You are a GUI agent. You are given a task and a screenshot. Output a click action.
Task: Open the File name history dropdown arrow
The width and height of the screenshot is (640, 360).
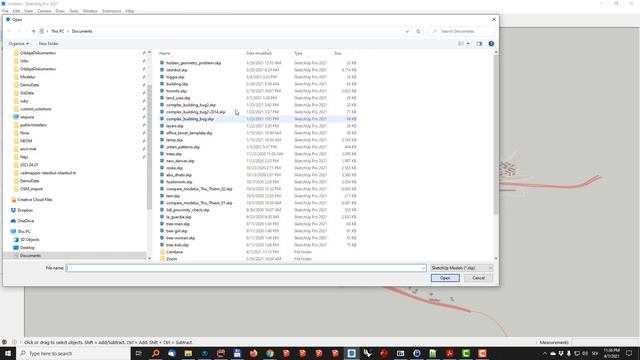point(423,268)
